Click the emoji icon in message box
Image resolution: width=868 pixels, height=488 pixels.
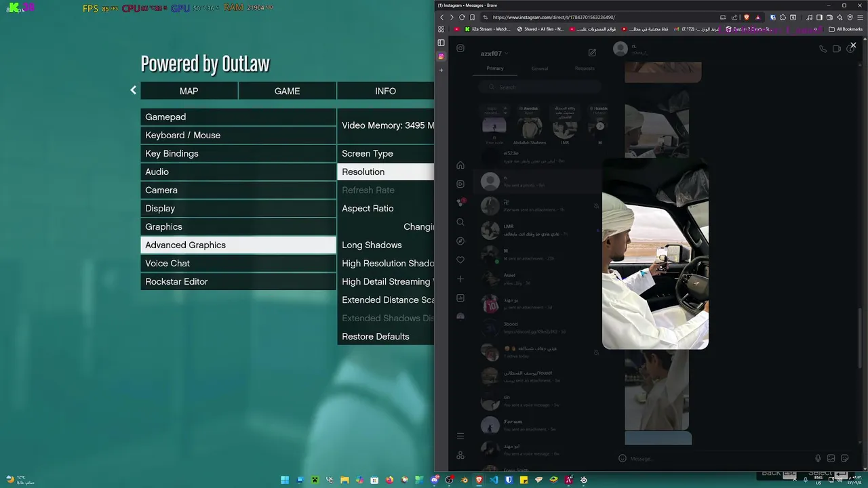pos(623,458)
